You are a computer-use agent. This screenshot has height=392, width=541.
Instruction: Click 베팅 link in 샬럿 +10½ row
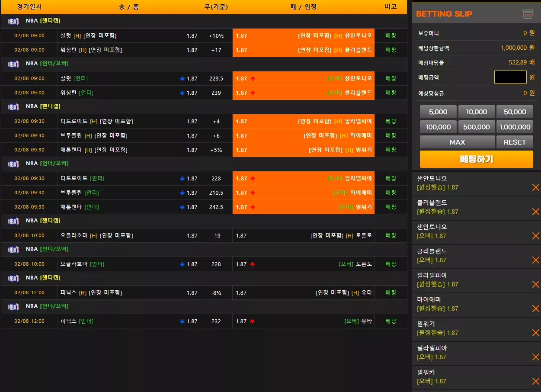pos(391,36)
